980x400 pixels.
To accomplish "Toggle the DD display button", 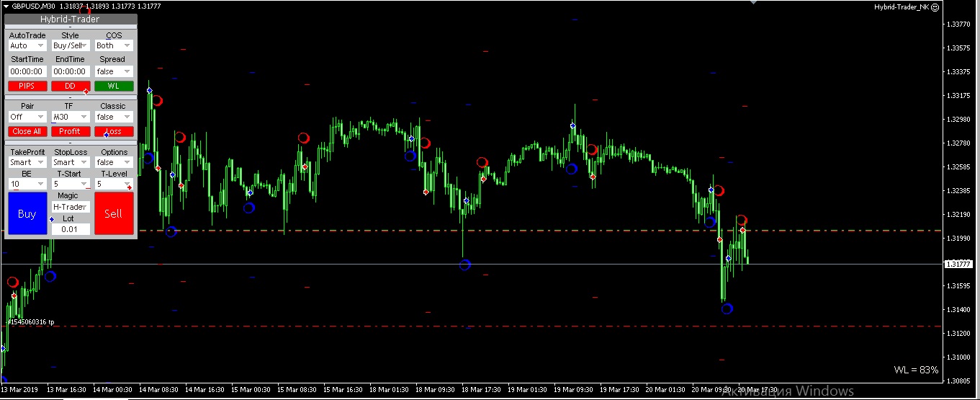I will tap(71, 86).
